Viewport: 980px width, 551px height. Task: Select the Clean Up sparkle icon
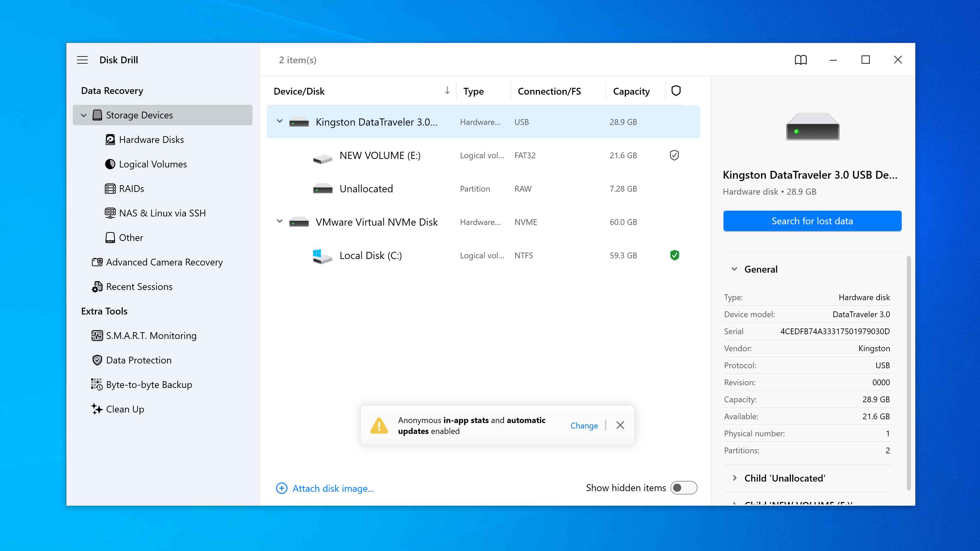click(97, 409)
